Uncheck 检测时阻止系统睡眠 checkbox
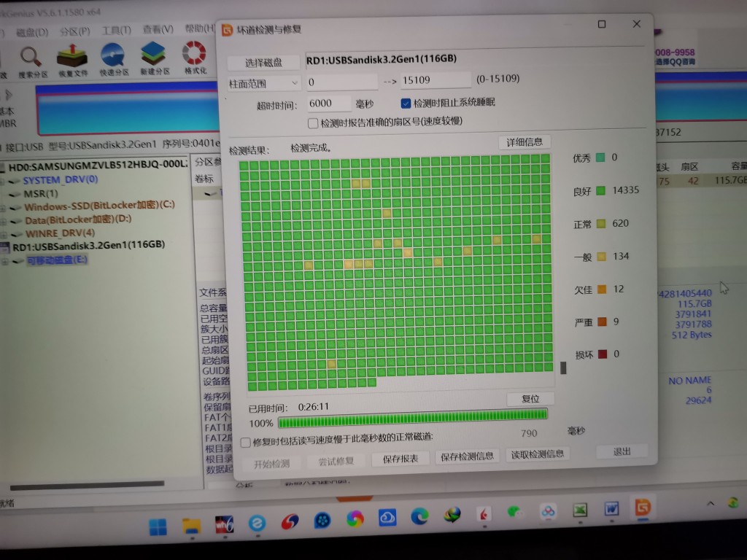This screenshot has height=560, width=747. point(406,103)
